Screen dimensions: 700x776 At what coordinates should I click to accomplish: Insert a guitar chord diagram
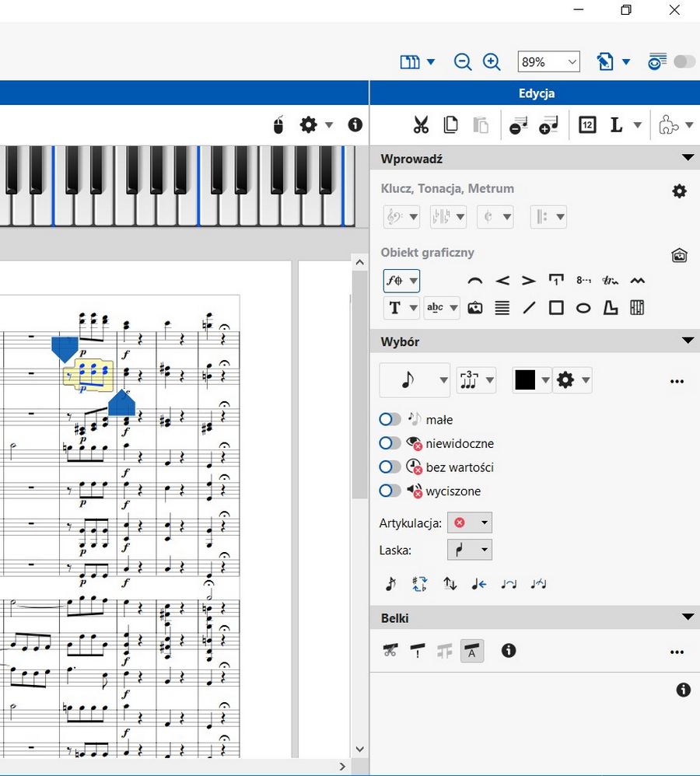[x=637, y=308]
